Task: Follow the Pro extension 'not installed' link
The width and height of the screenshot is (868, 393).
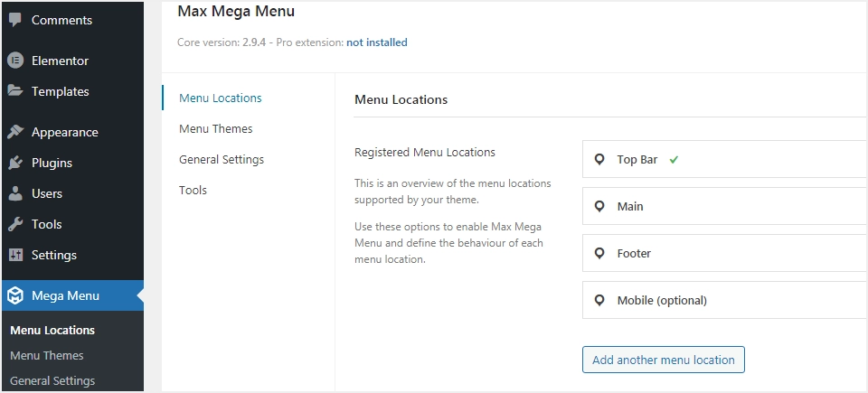Action: [376, 42]
